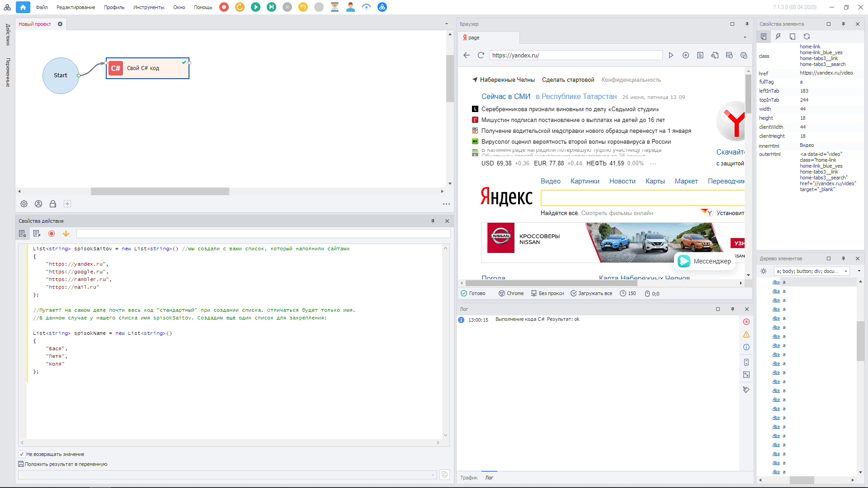This screenshot has height=488, width=868.
Task: Reload page in embedded browser
Action: [x=481, y=55]
